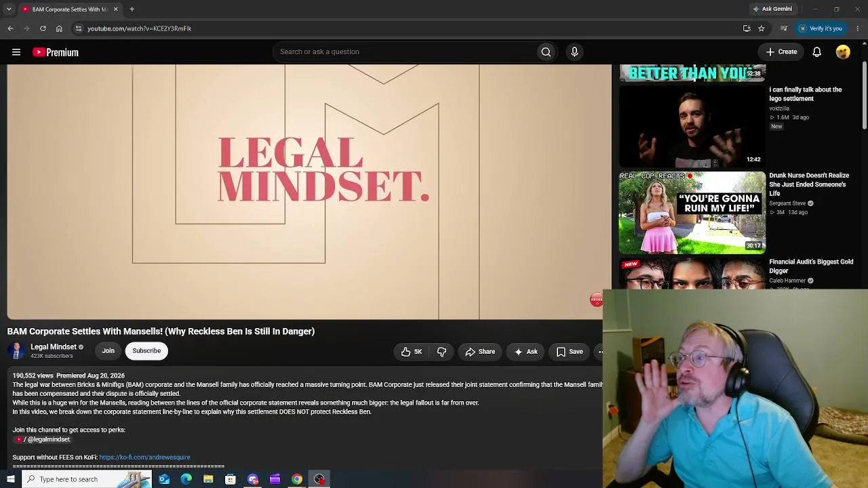Click the search magnifier button
The width and height of the screenshot is (868, 488).
click(546, 52)
